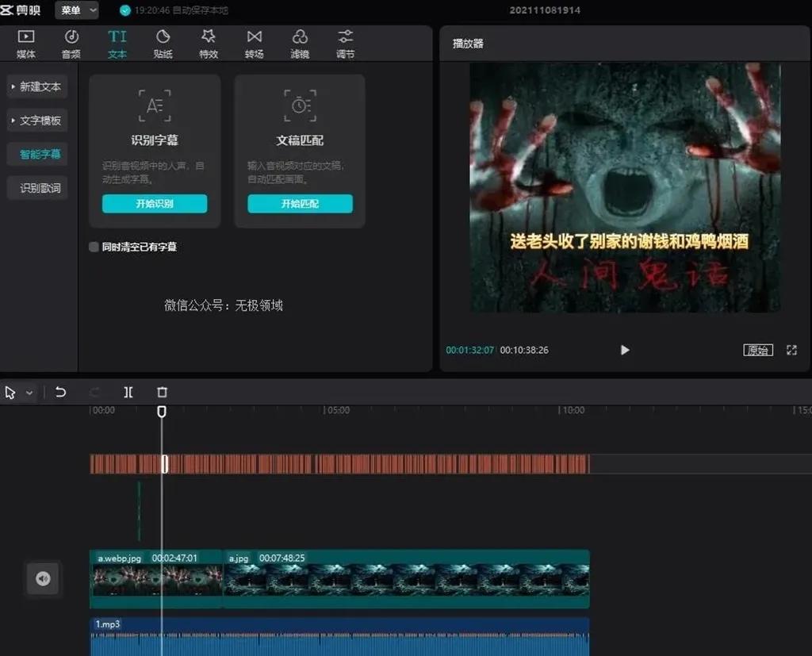This screenshot has width=812, height=656.
Task: Click the delete trash icon above the timeline
Action: (162, 392)
